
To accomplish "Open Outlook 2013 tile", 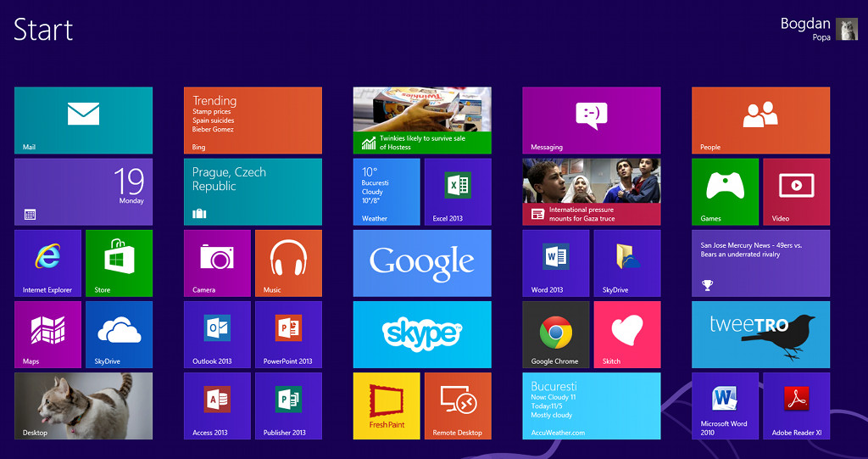I will (x=217, y=335).
